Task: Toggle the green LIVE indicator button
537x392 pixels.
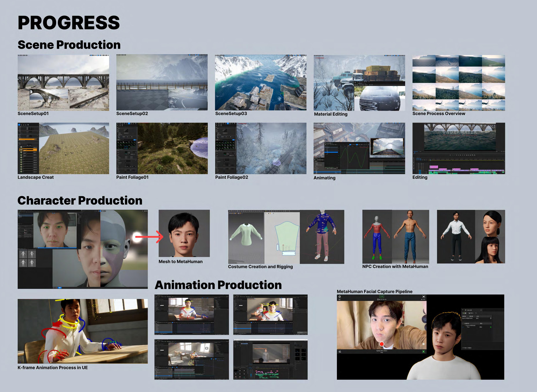Action: click(382, 296)
